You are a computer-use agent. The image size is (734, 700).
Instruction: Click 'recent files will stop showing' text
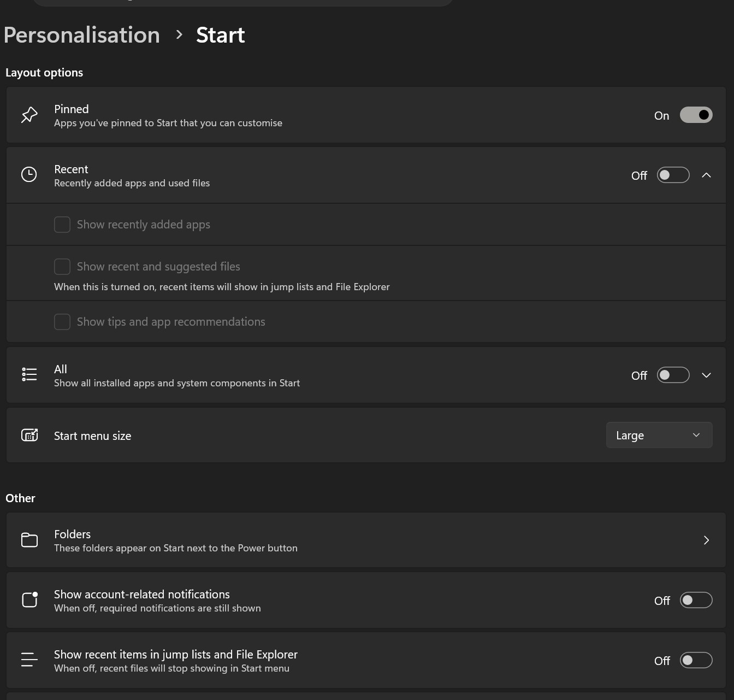pos(171,668)
